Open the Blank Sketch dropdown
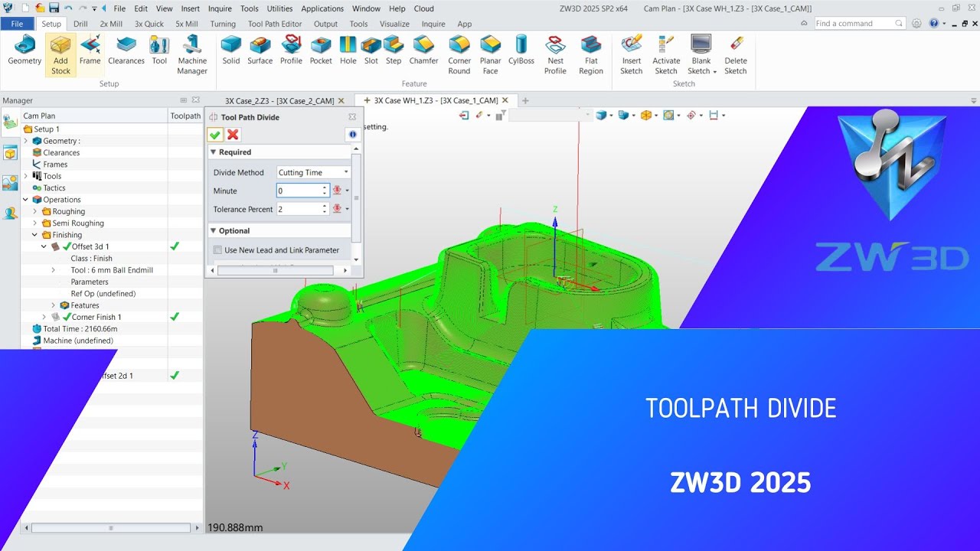 (714, 72)
